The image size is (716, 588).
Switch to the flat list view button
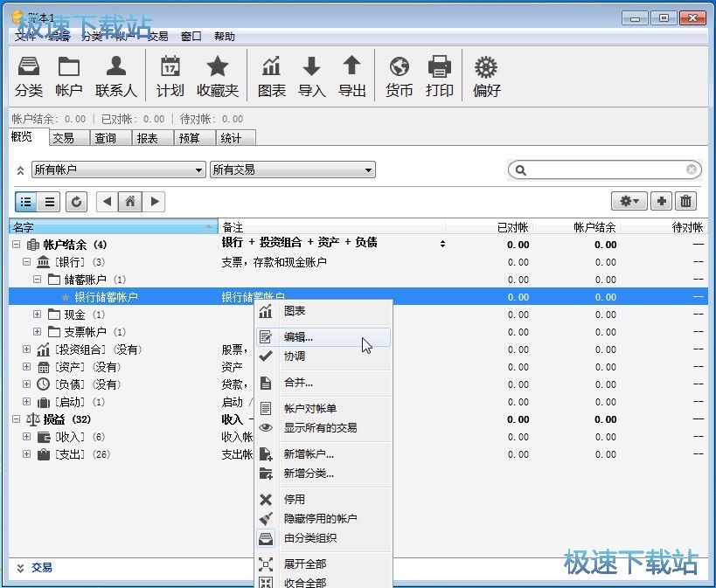[50, 202]
